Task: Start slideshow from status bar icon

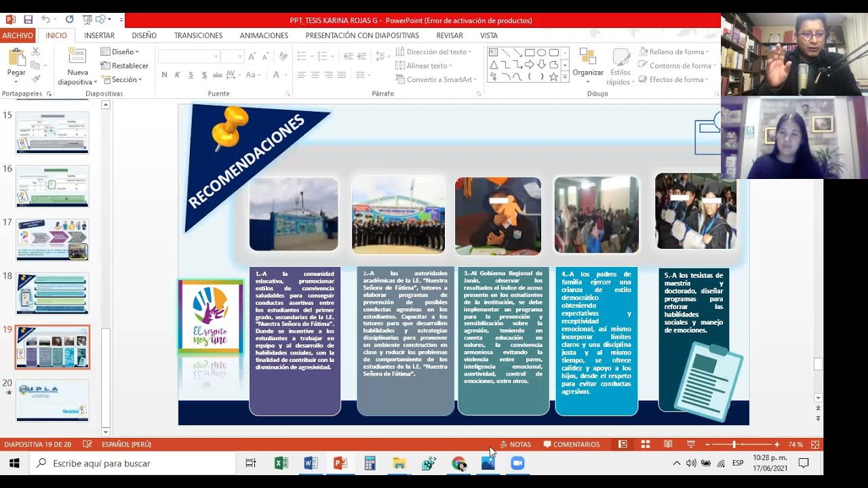Action: (691, 445)
